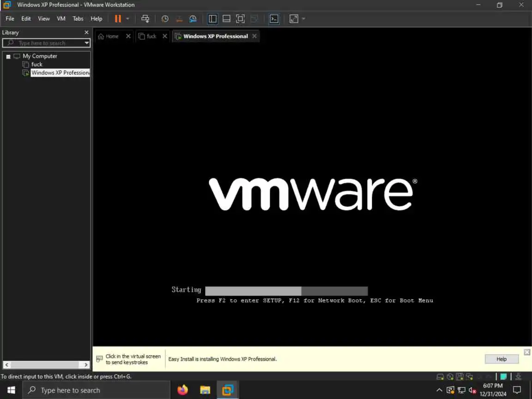Dismiss the Easy Install message bar

tap(526, 352)
